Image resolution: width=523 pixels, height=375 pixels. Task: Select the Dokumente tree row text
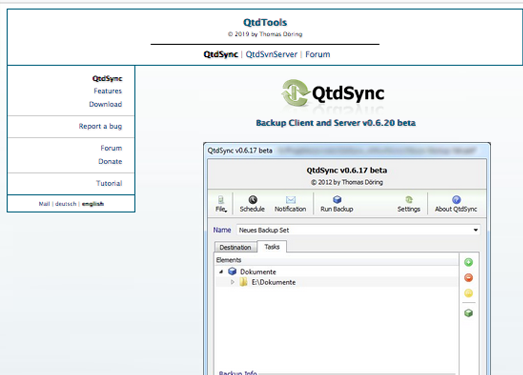tap(258, 272)
